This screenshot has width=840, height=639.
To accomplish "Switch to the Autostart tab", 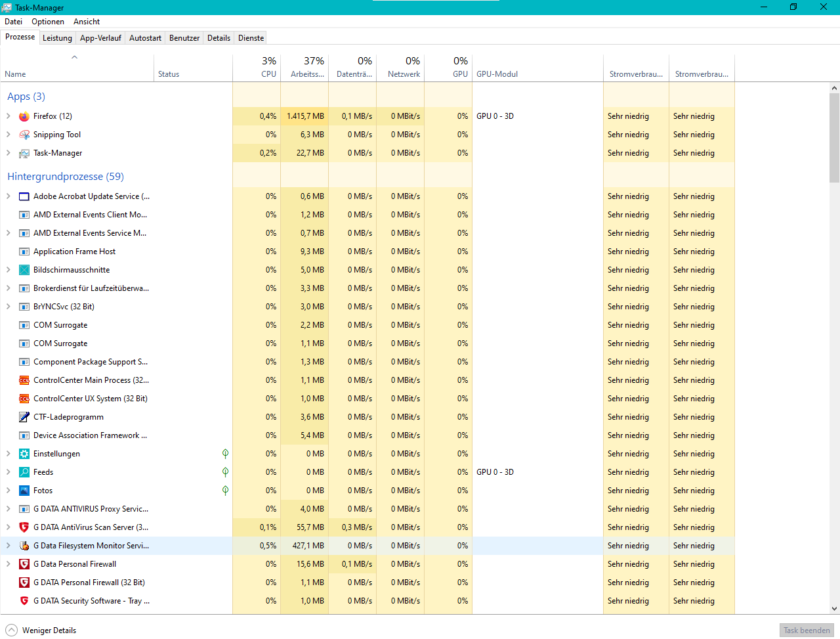I will pyautogui.click(x=145, y=38).
